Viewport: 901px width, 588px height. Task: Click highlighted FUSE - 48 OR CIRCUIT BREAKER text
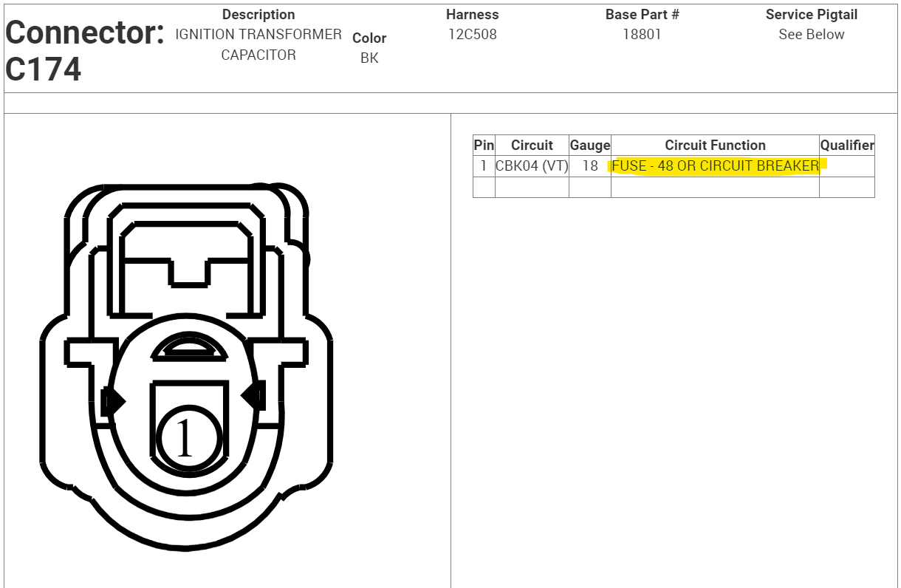[x=715, y=166]
